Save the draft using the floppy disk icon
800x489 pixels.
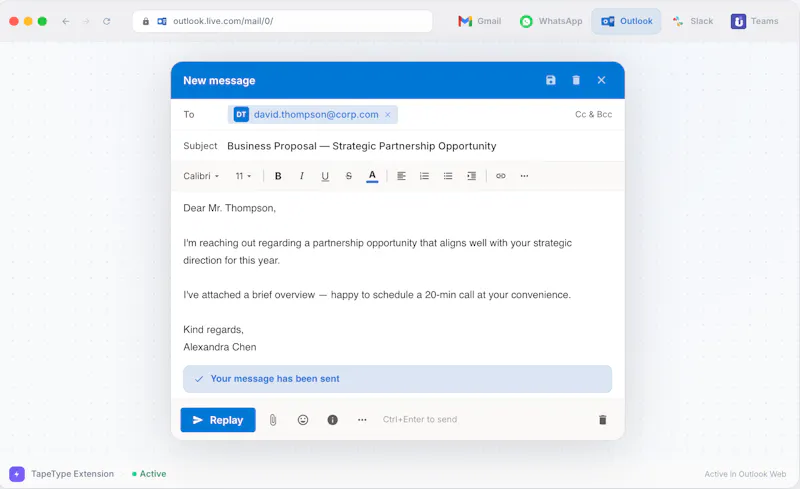pyautogui.click(x=551, y=80)
